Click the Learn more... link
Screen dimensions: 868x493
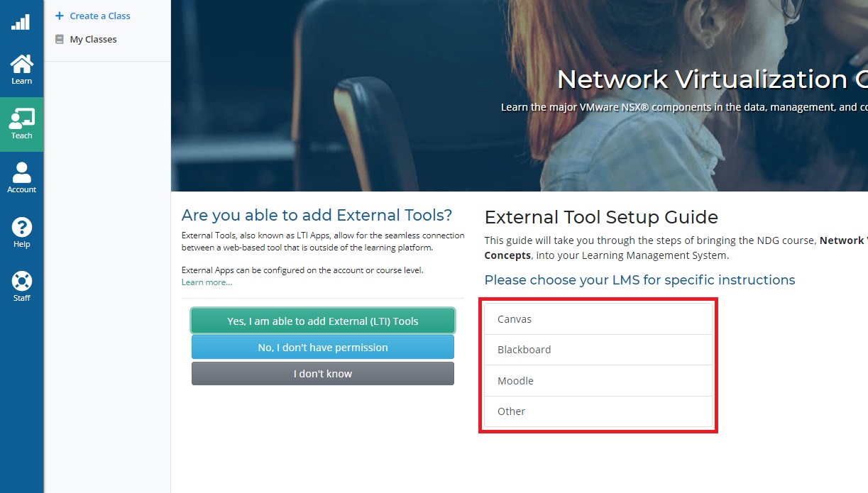(207, 282)
